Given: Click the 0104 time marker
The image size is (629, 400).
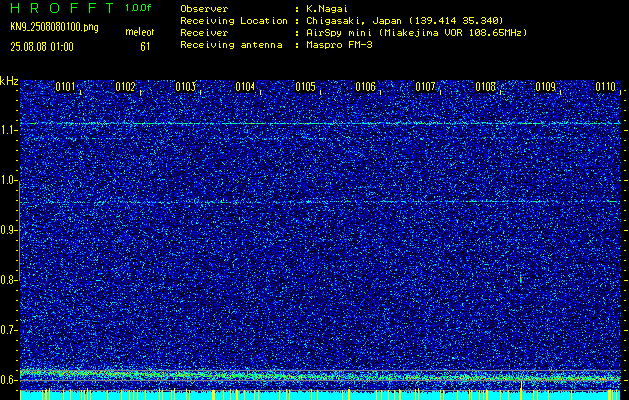Looking at the screenshot, I should coord(246,87).
